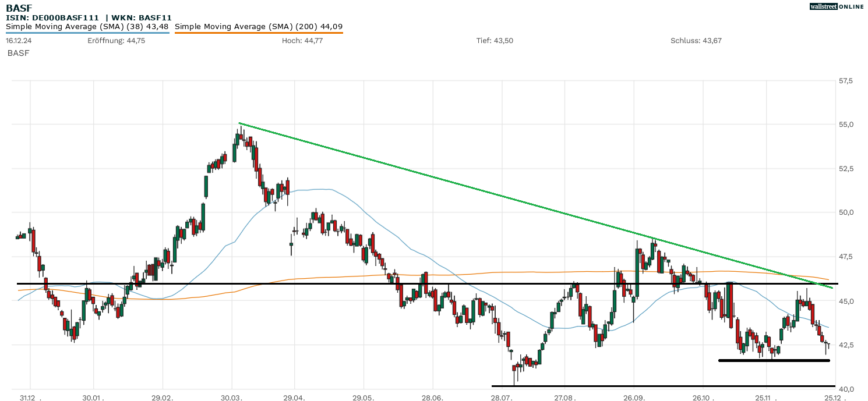Click the 55,0 price axis label
The width and height of the screenshot is (868, 401).
pyautogui.click(x=846, y=125)
